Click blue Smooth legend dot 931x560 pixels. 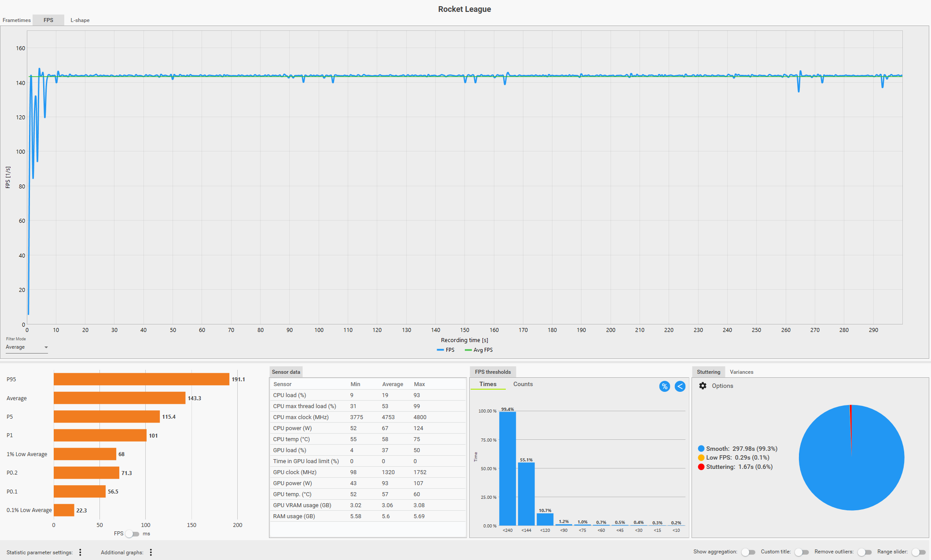[701, 449]
